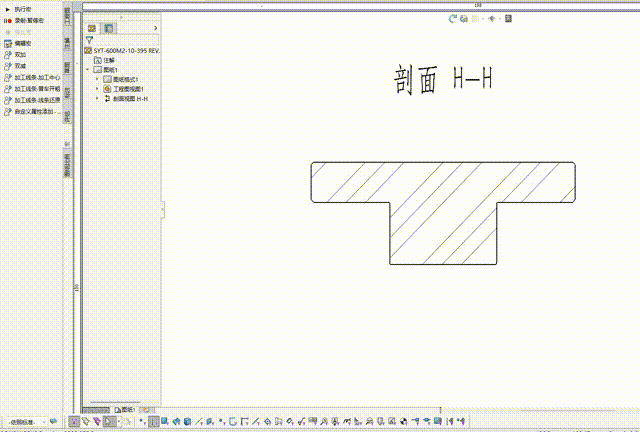Toggle the highlighted Filter Edges icon
Viewport: 640px width, 432px height.
(x=154, y=421)
